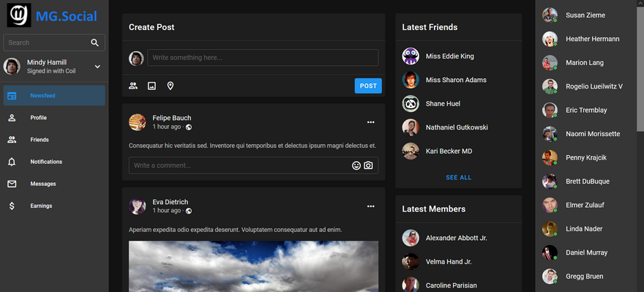Click the add image icon in Create Post

pyautogui.click(x=152, y=86)
